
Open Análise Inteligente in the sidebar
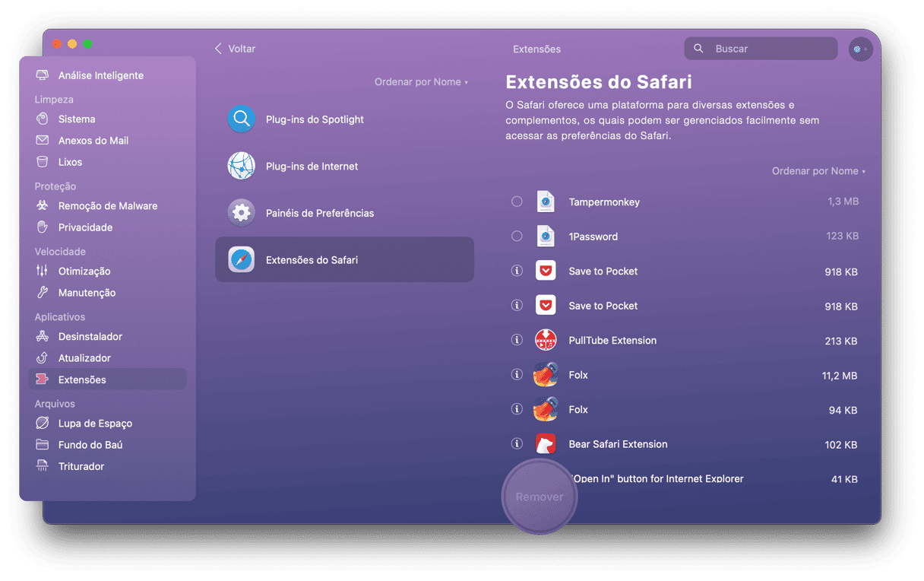(100, 76)
